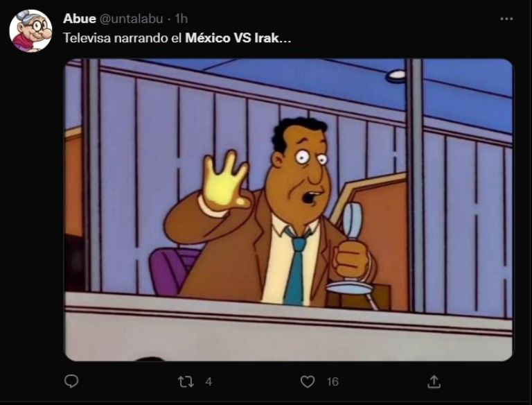
Task: Retweet the post using the arrows icon
Action: tap(186, 381)
